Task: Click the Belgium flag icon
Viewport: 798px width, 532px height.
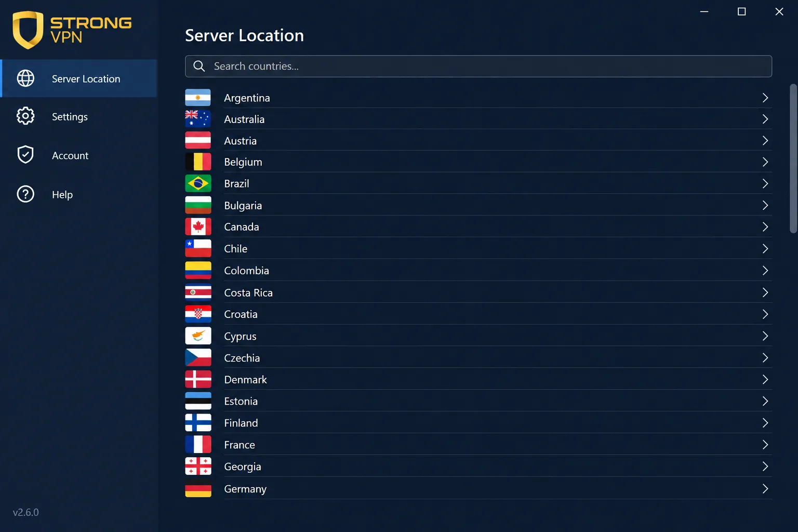Action: pyautogui.click(x=198, y=162)
